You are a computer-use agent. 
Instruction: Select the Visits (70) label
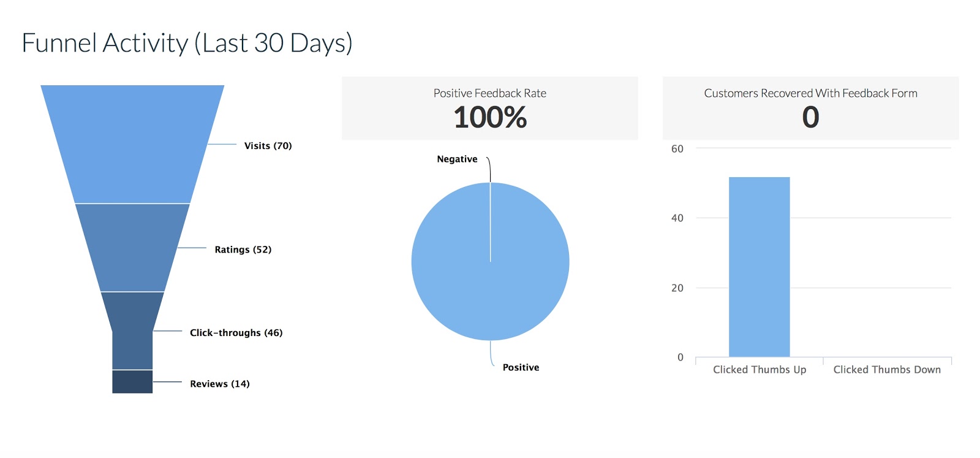pos(268,146)
